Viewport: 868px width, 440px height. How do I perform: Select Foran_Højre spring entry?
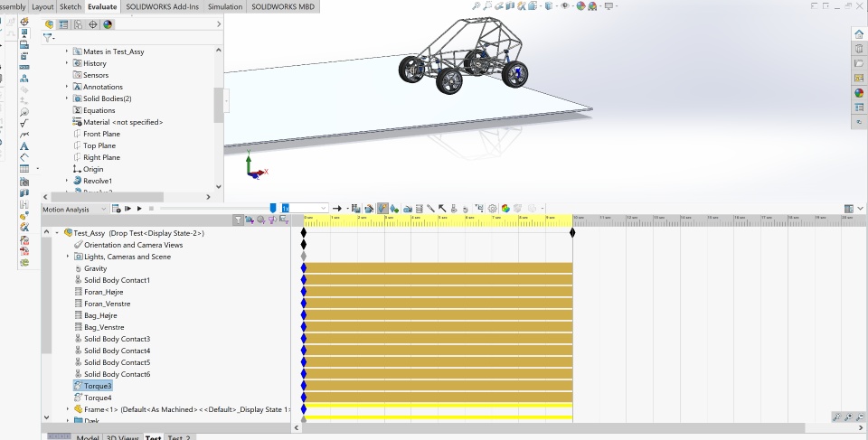103,292
